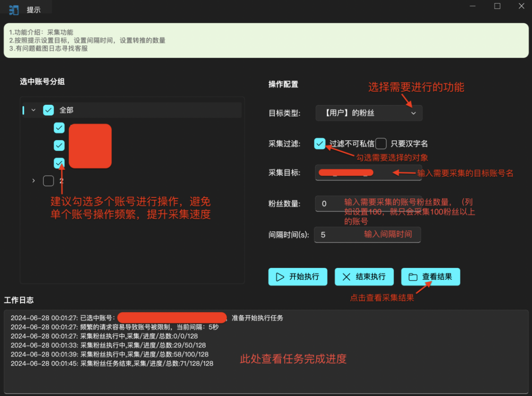Maximize the application window

pyautogui.click(x=497, y=6)
